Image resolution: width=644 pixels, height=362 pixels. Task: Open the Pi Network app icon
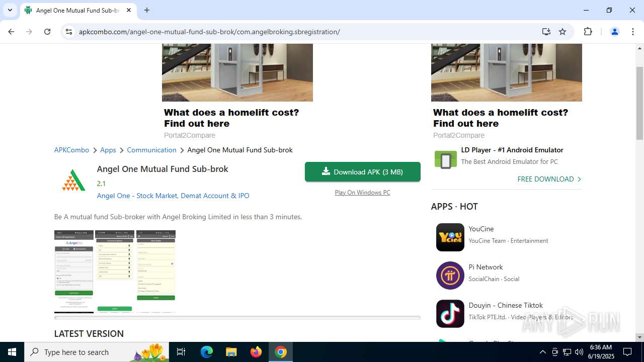point(450,276)
